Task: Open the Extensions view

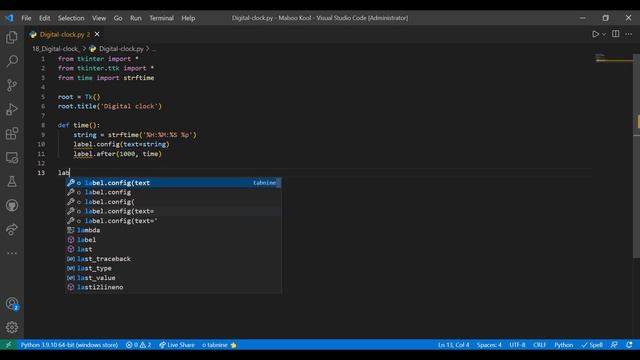Action: [12, 133]
